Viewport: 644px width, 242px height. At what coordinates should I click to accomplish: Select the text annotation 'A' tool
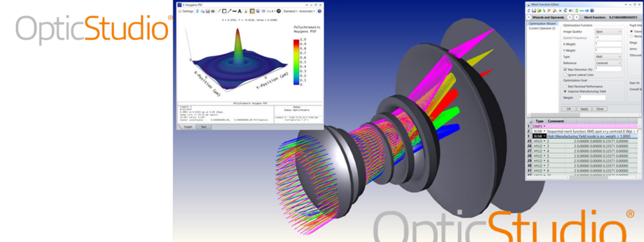pyautogui.click(x=239, y=11)
